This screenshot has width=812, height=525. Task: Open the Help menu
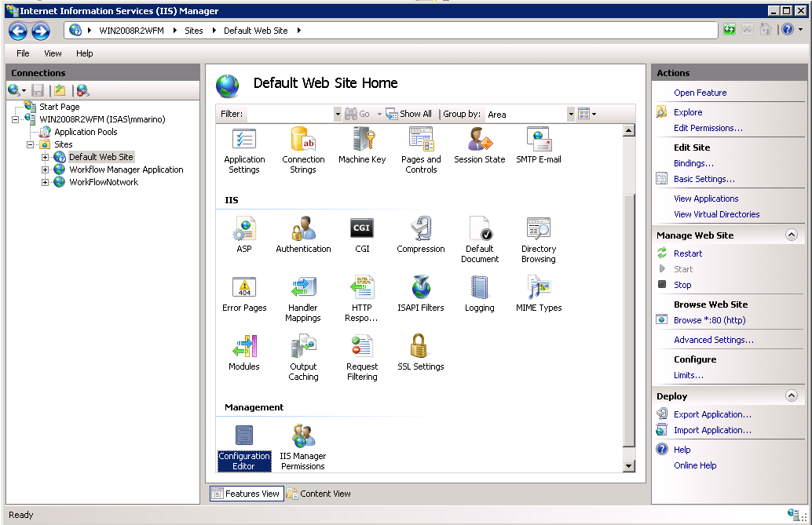click(84, 53)
